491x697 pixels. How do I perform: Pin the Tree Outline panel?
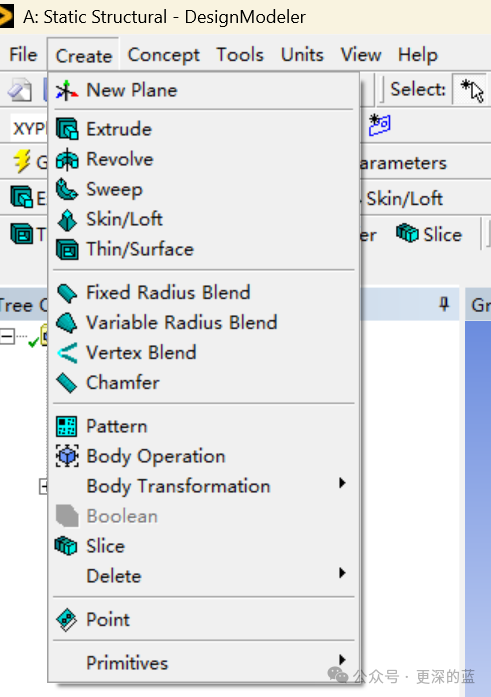point(444,304)
